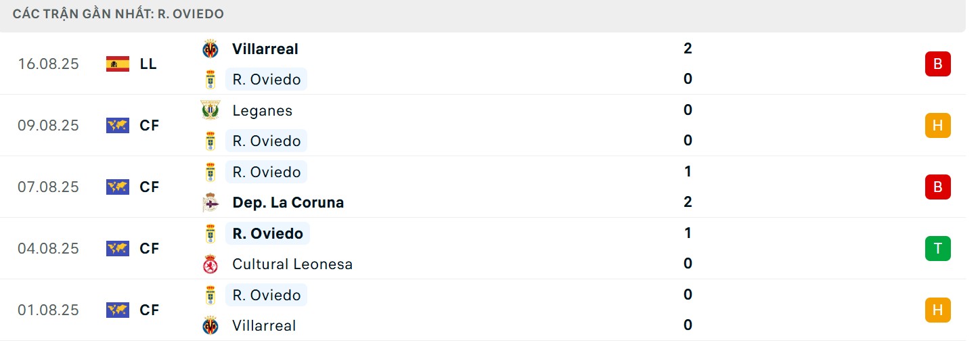The height and width of the screenshot is (353, 980).
Task: Click the R. Oviedo crest in the 04.08.25 match
Action: click(x=210, y=233)
